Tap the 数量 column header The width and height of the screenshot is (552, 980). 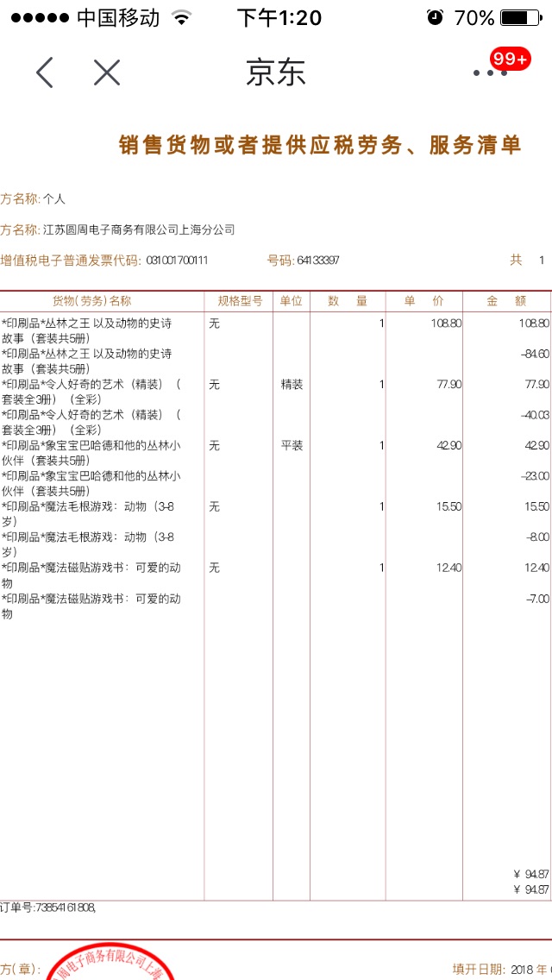348,301
